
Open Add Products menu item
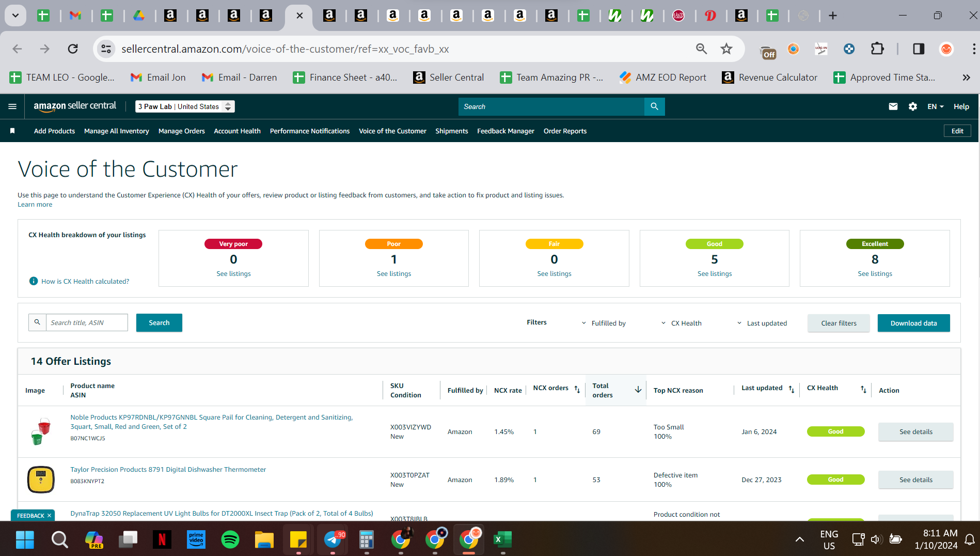(x=54, y=131)
